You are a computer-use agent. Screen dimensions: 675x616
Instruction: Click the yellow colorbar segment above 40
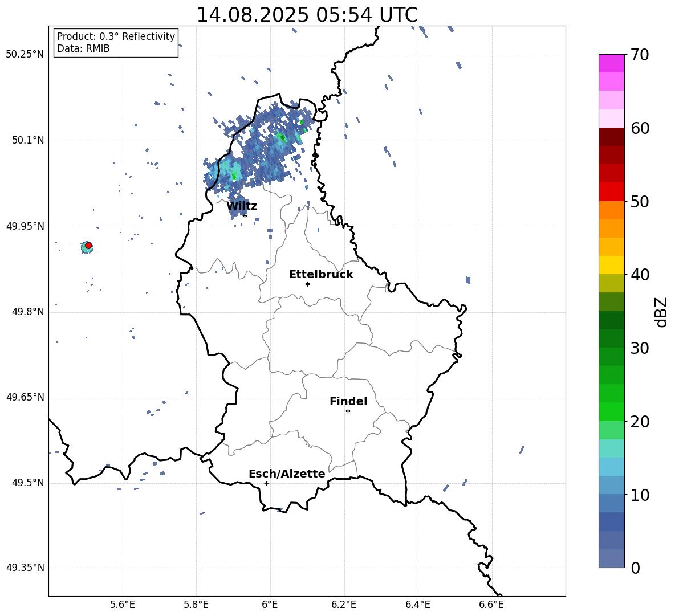tap(611, 266)
